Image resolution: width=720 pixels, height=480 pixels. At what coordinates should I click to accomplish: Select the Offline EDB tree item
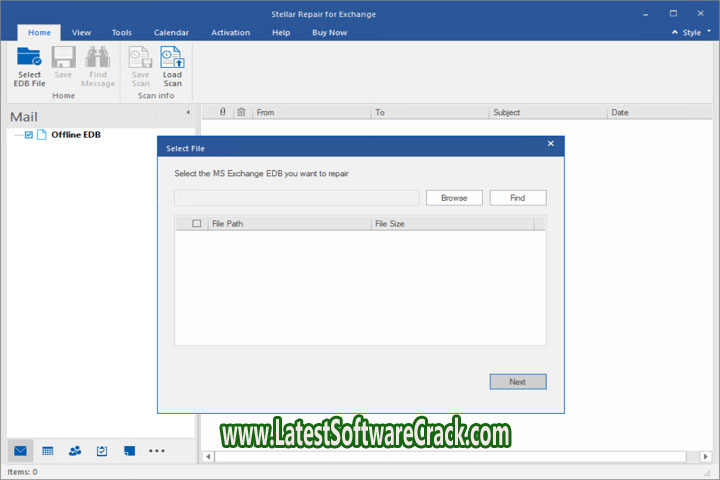76,135
